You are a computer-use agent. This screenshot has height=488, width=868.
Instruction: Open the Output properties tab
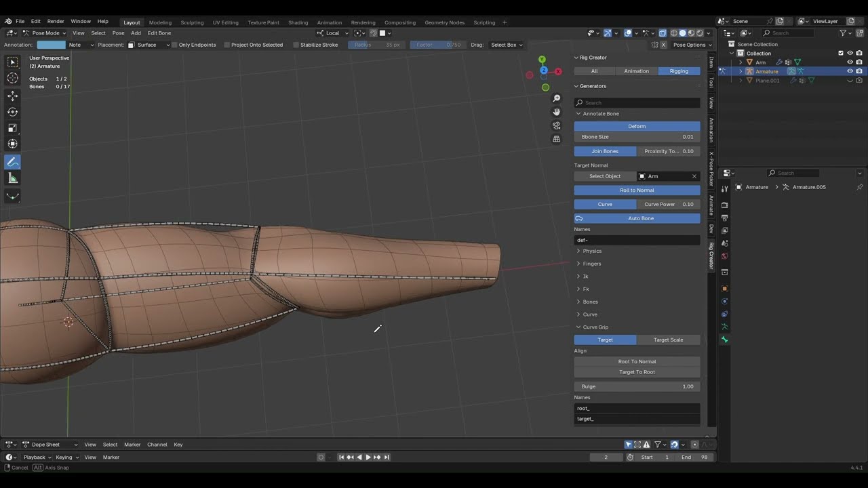(725, 218)
